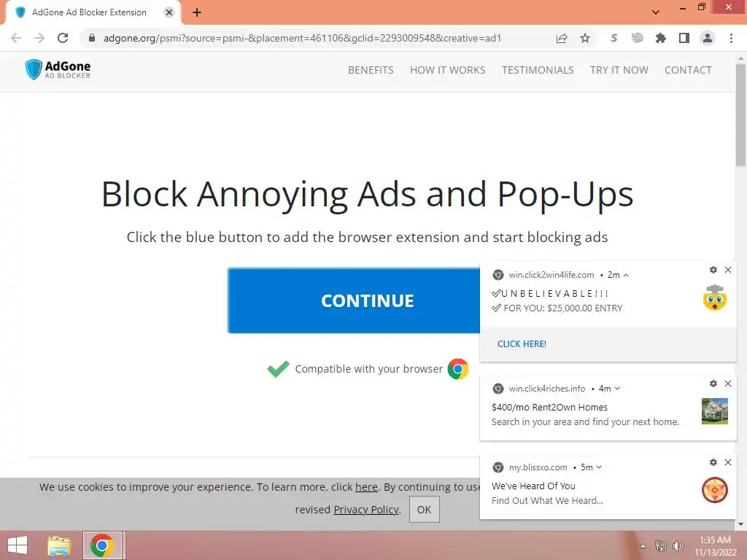This screenshot has width=747, height=560.
Task: Open the Privacy Policy link
Action: pyautogui.click(x=366, y=510)
